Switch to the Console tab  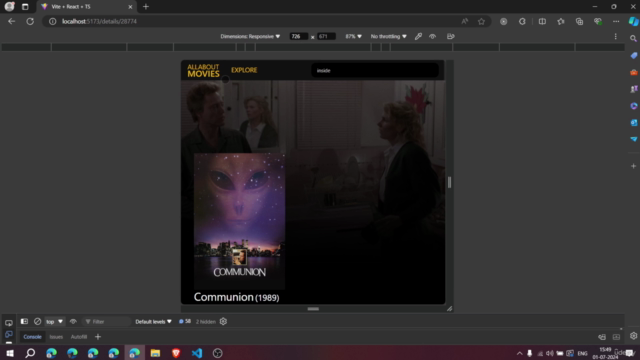32,337
